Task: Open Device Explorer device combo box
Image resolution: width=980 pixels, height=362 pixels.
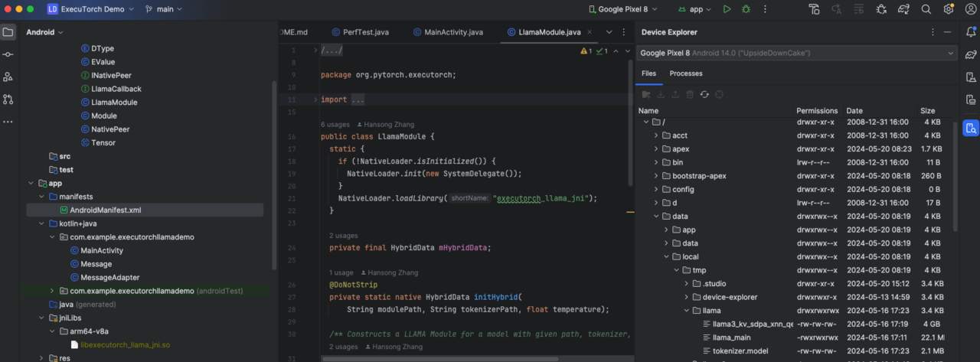Action: (x=796, y=53)
